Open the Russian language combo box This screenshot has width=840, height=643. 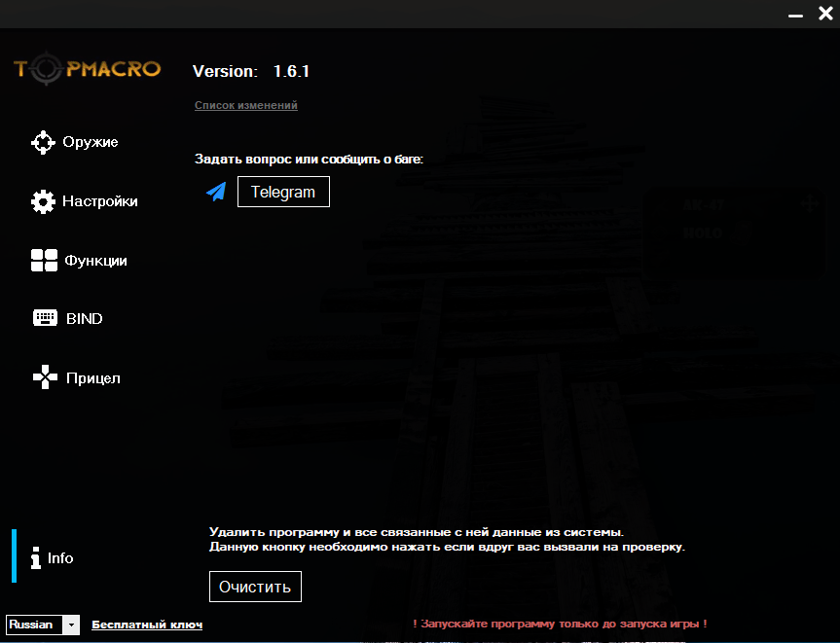click(x=34, y=625)
